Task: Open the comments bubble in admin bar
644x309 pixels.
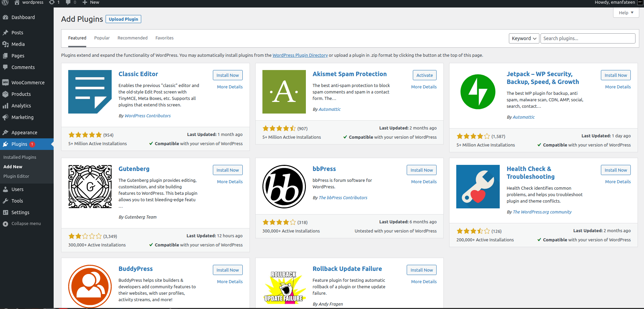Action: click(x=68, y=2)
